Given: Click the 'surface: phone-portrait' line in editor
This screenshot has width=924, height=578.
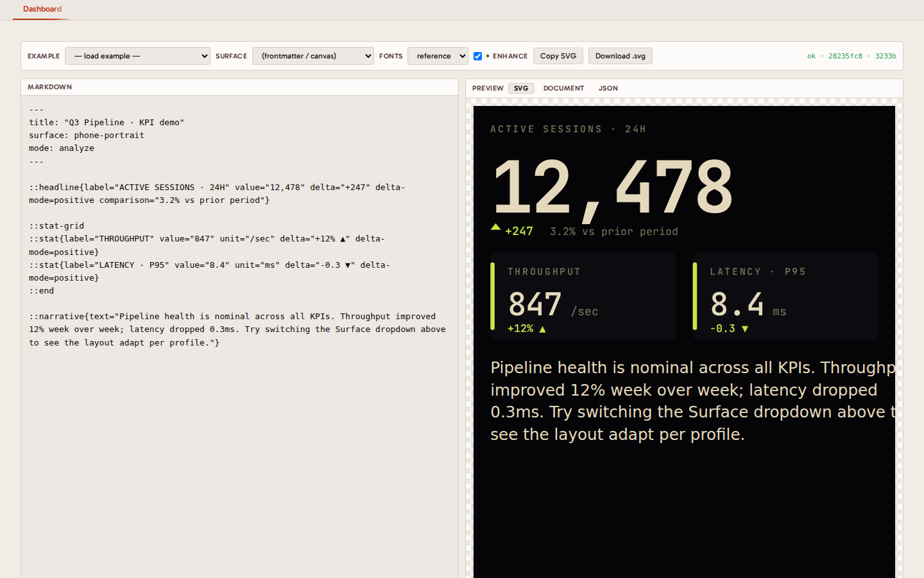Looking at the screenshot, I should tap(87, 135).
